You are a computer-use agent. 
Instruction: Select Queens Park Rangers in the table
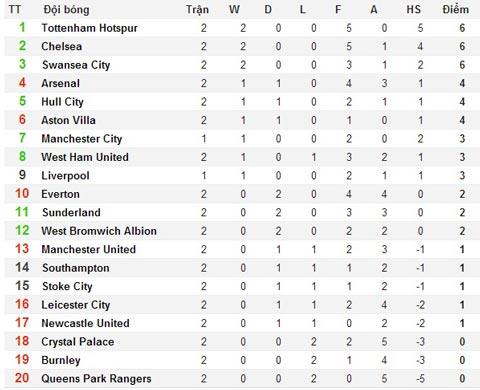point(96,379)
